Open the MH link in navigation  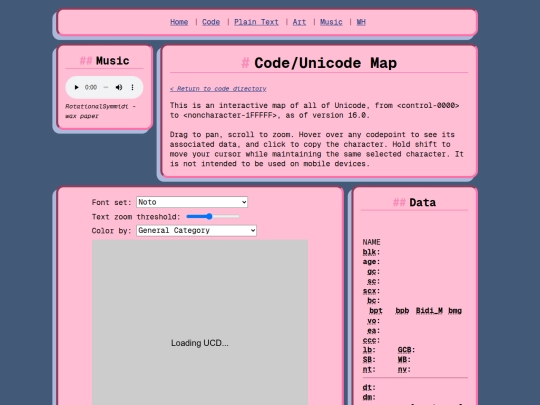[361, 22]
